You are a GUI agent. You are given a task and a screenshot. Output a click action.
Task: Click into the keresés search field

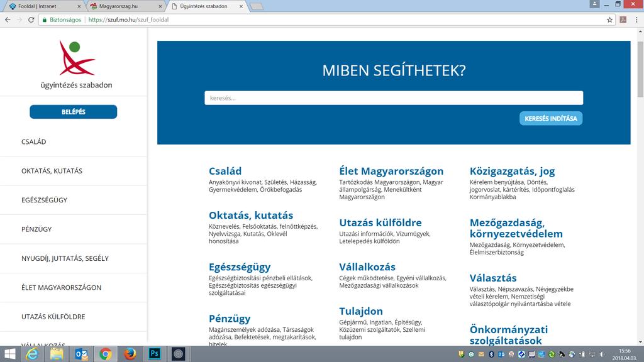click(394, 98)
